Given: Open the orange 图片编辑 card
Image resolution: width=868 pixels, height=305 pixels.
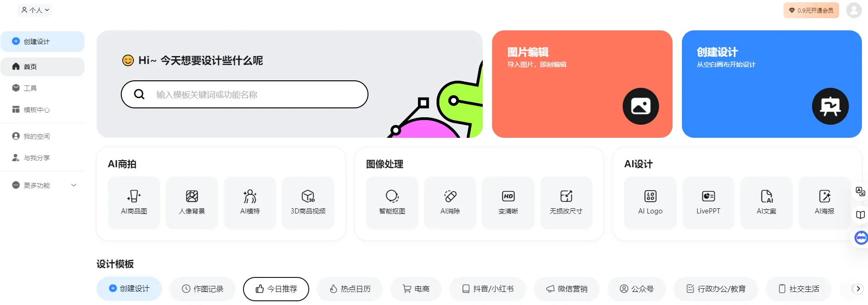Looking at the screenshot, I should point(582,84).
